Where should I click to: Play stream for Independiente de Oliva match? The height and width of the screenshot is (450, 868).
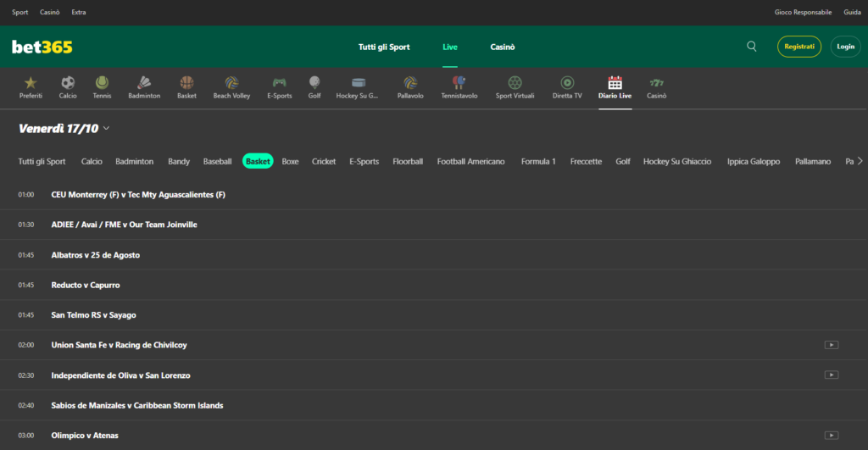(x=831, y=375)
